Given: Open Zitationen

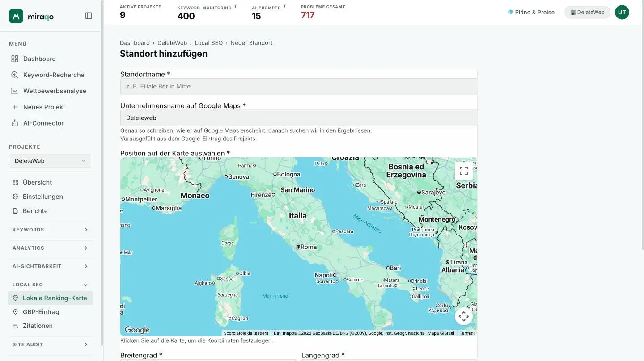Looking at the screenshot, I should 50,326.
